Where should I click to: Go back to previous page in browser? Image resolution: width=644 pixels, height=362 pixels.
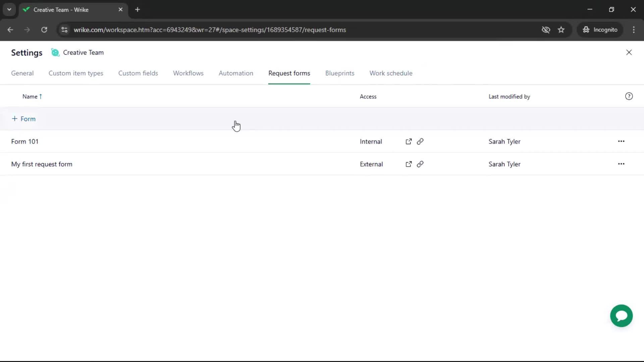[10, 30]
